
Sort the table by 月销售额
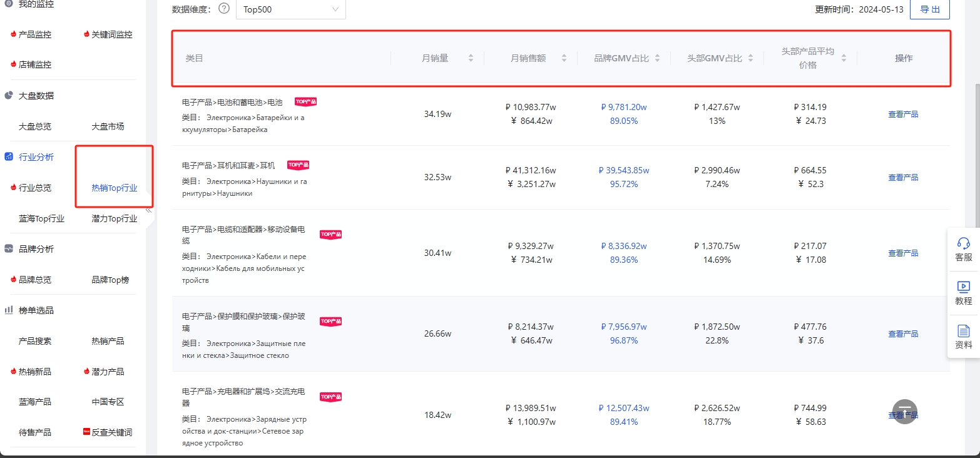coord(564,58)
